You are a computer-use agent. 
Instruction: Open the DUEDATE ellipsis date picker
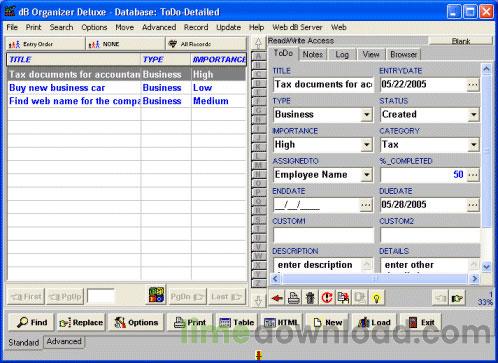(473, 205)
